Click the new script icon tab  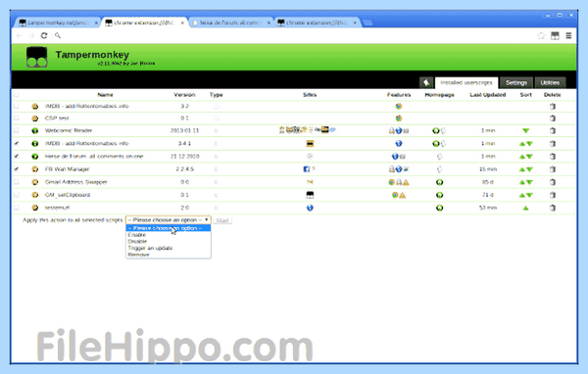426,82
